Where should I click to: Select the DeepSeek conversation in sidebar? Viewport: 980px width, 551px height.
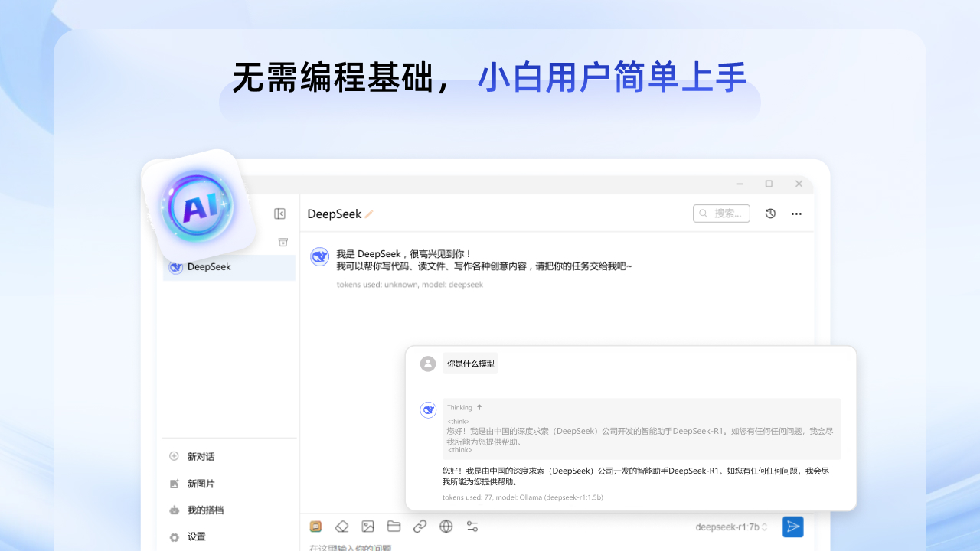[x=229, y=267]
